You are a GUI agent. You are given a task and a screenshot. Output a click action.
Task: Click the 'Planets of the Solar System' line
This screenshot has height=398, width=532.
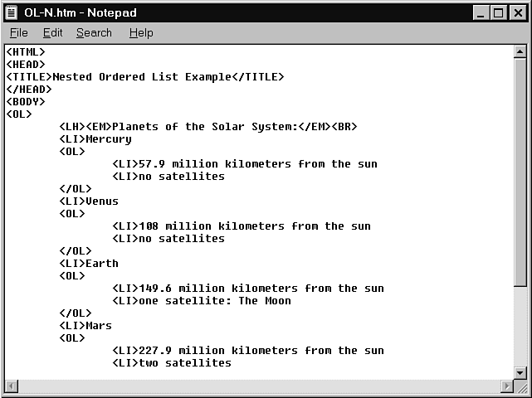tap(208, 127)
